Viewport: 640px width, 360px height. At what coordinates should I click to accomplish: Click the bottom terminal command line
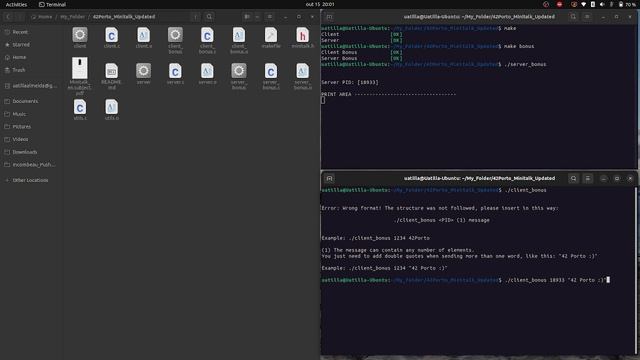466,280
